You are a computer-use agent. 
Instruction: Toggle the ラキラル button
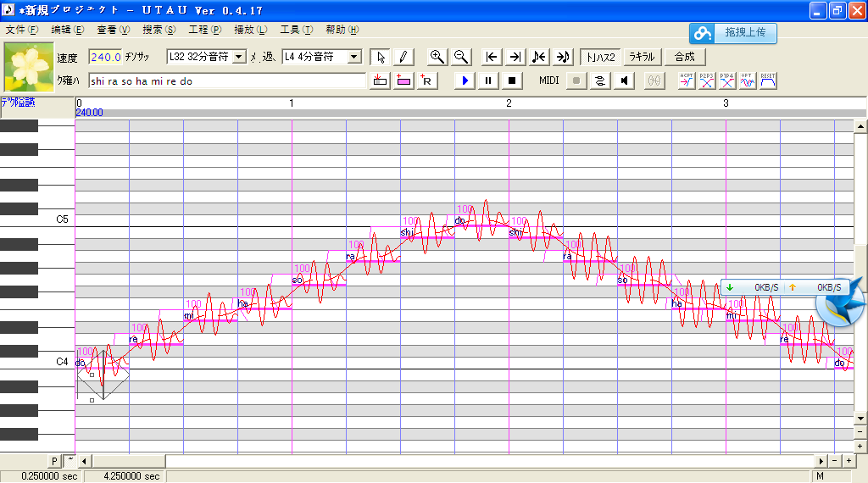click(643, 57)
